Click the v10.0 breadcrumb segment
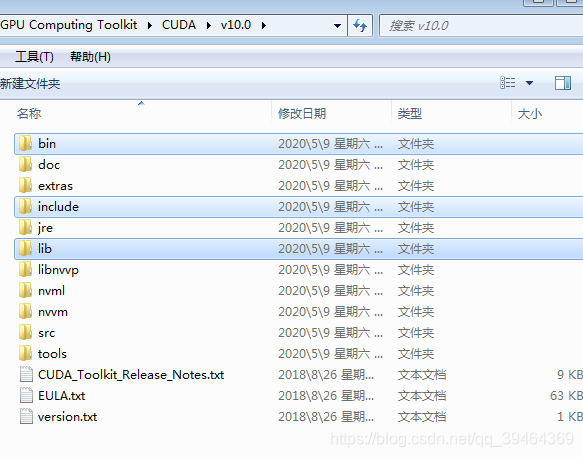Viewport: 583px width, 457px height. tap(236, 25)
